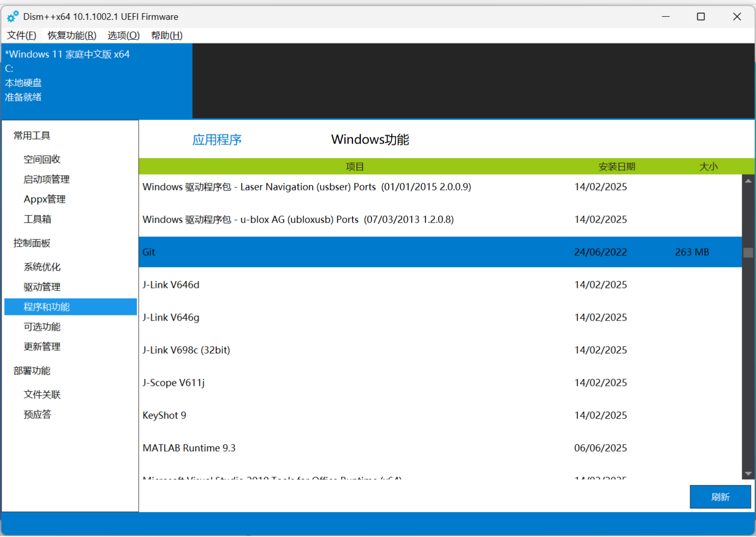Open 工具箱 in the sidebar
756x537 pixels.
pos(37,219)
